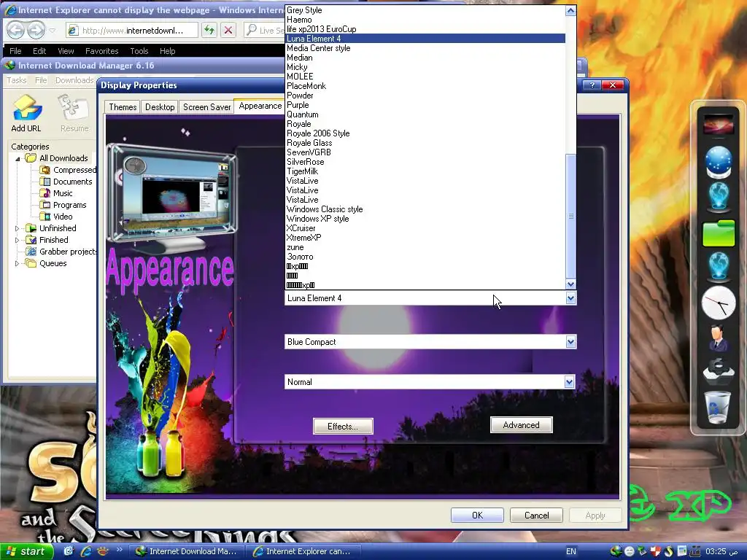
Task: Launch Internet Explorer from quick launch
Action: [x=86, y=551]
